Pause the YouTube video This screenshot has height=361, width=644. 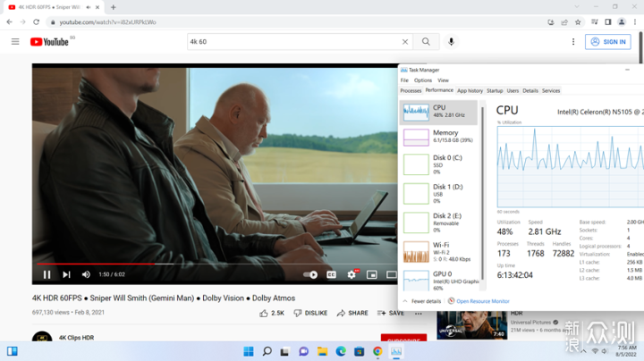[x=47, y=274]
